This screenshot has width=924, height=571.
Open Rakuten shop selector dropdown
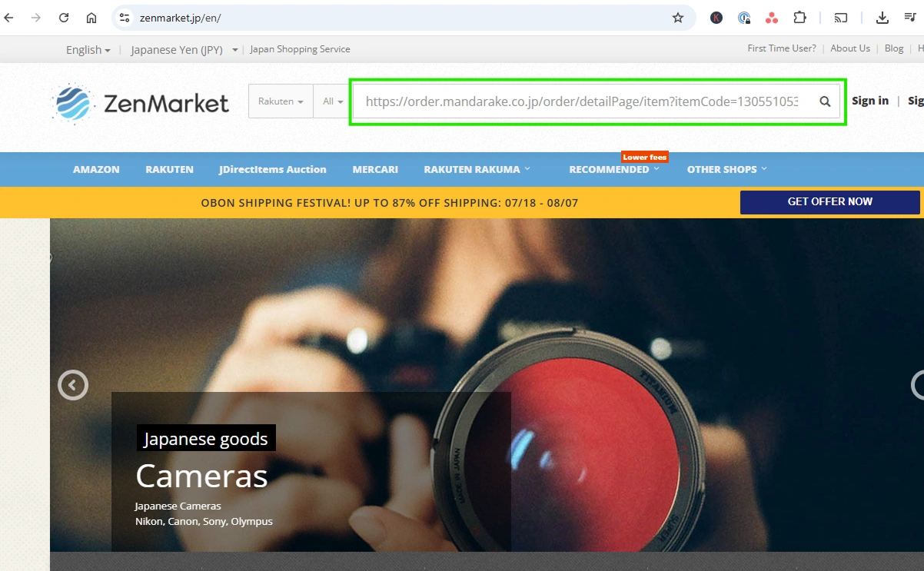[x=280, y=101]
